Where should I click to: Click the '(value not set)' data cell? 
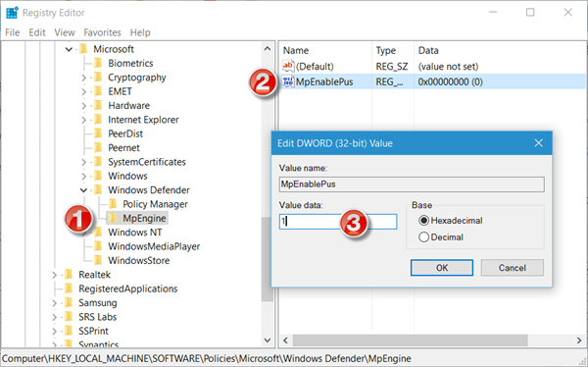pos(448,67)
